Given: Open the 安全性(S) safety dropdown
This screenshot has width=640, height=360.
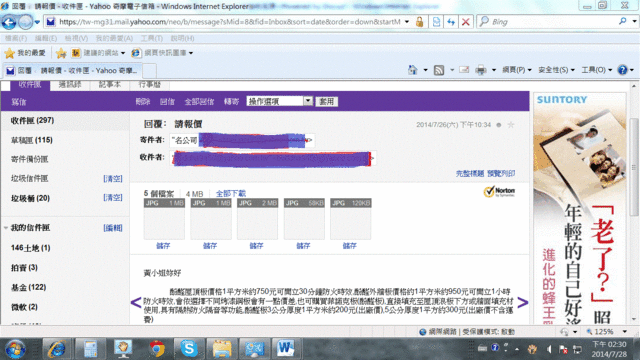Looking at the screenshot, I should point(556,70).
